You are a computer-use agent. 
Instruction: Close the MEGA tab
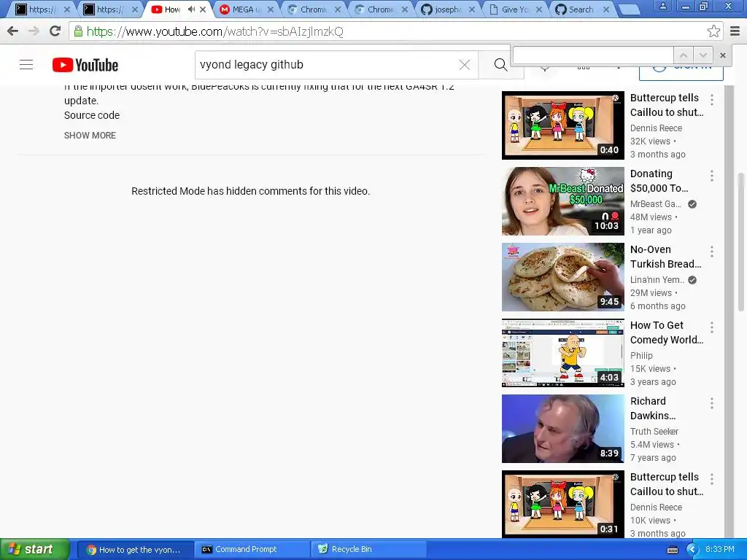click(x=271, y=9)
